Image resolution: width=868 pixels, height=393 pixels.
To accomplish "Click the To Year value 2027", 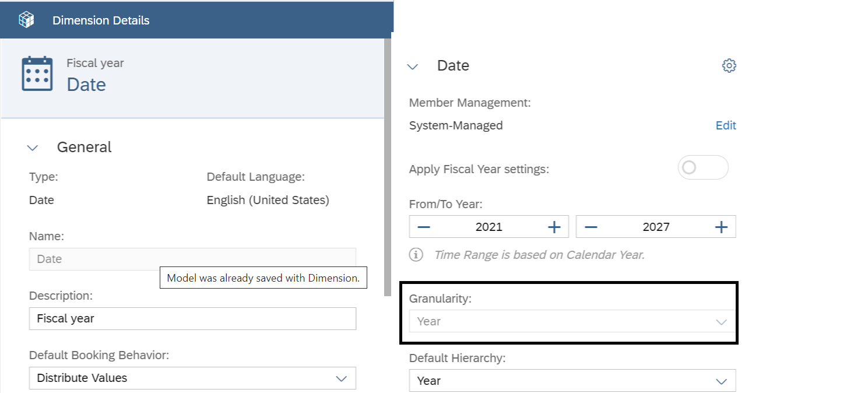I will (656, 227).
